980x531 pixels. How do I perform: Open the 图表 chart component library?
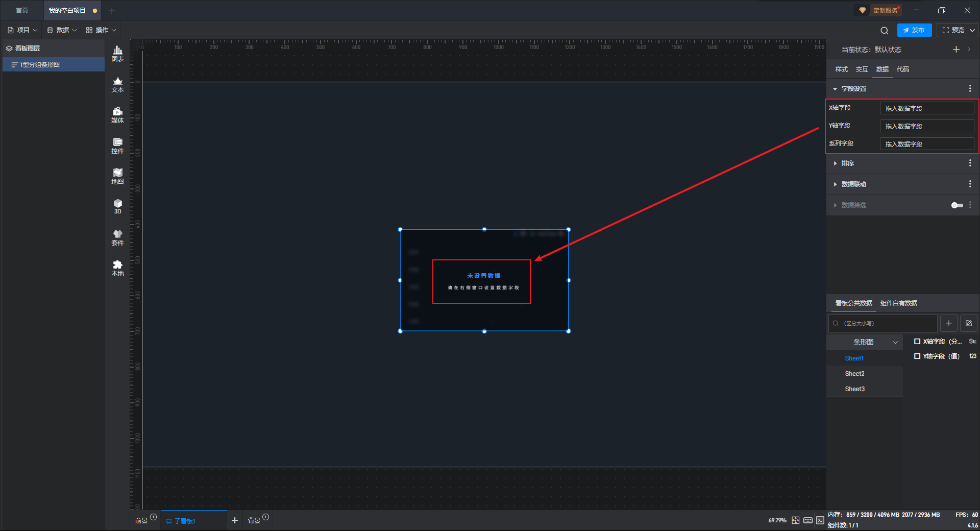click(x=117, y=54)
